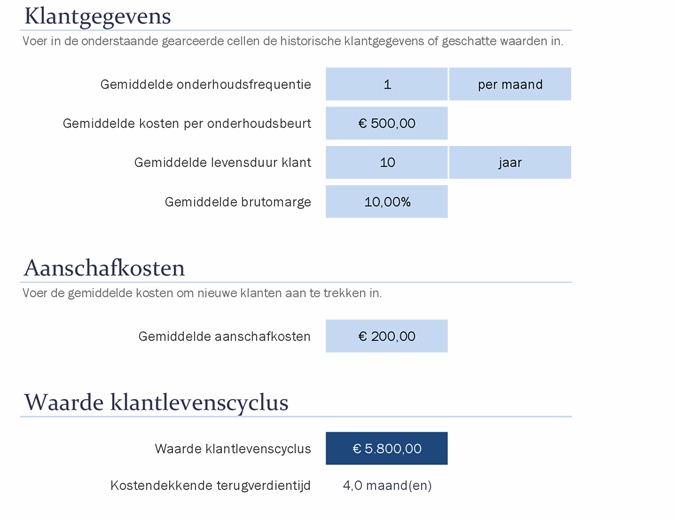This screenshot has height=520, width=675.
Task: Select the customer lifespan cell containing 10
Action: tap(386, 162)
